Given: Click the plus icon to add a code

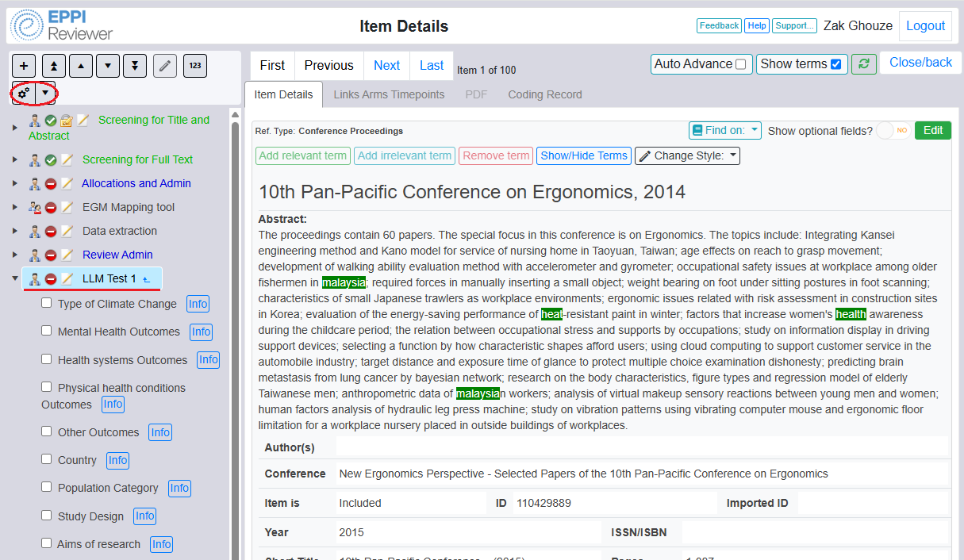Looking at the screenshot, I should [24, 66].
